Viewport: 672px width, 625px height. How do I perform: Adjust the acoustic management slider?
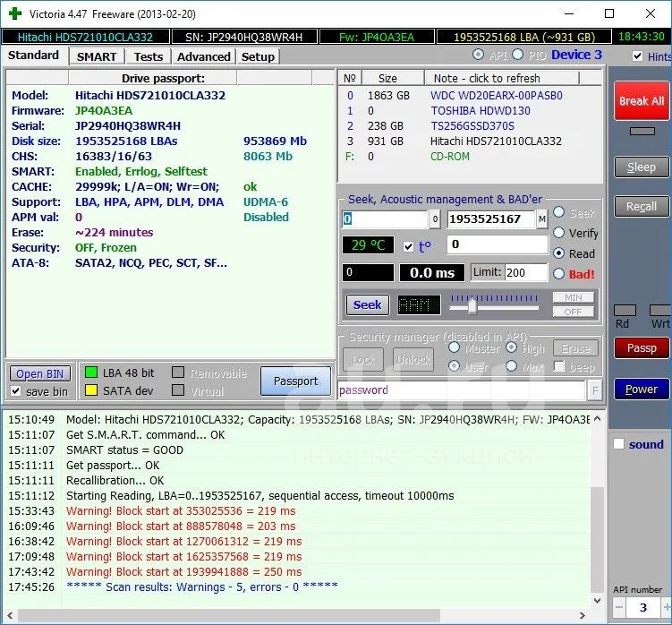(472, 305)
